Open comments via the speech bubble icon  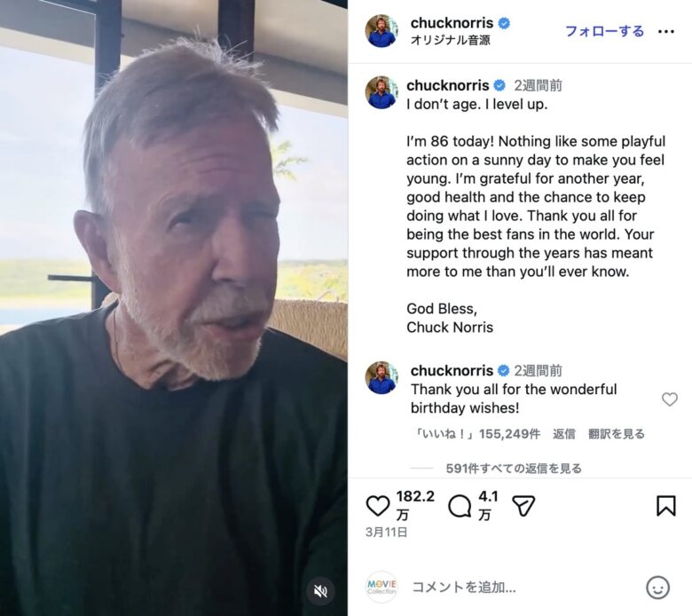460,506
